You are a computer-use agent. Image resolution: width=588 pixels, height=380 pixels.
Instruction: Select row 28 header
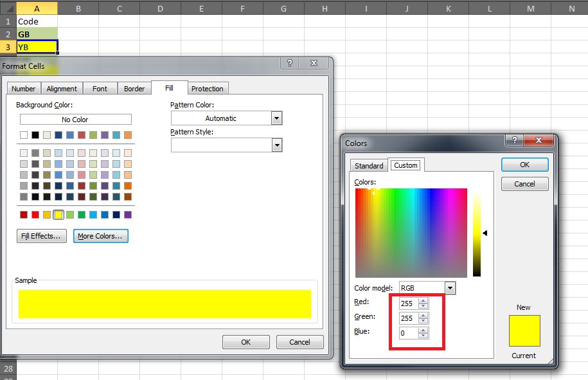pos(8,368)
